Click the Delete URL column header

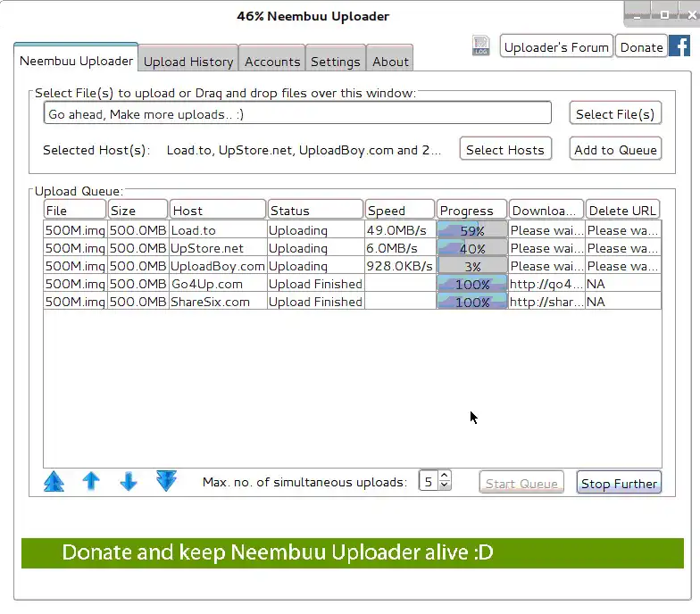[x=623, y=211]
